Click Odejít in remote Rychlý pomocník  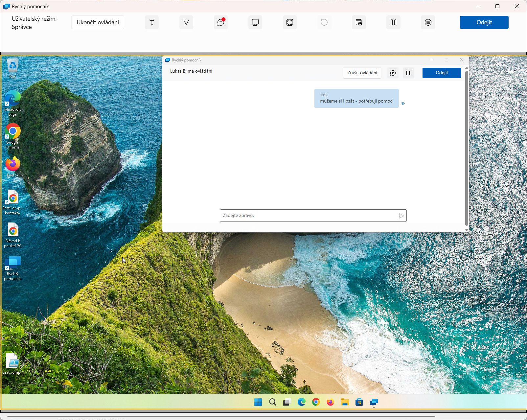pyautogui.click(x=442, y=73)
